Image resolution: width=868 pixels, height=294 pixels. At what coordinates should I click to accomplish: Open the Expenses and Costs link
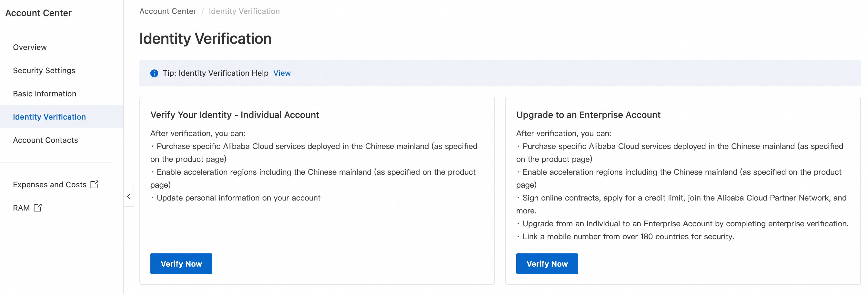pos(50,184)
